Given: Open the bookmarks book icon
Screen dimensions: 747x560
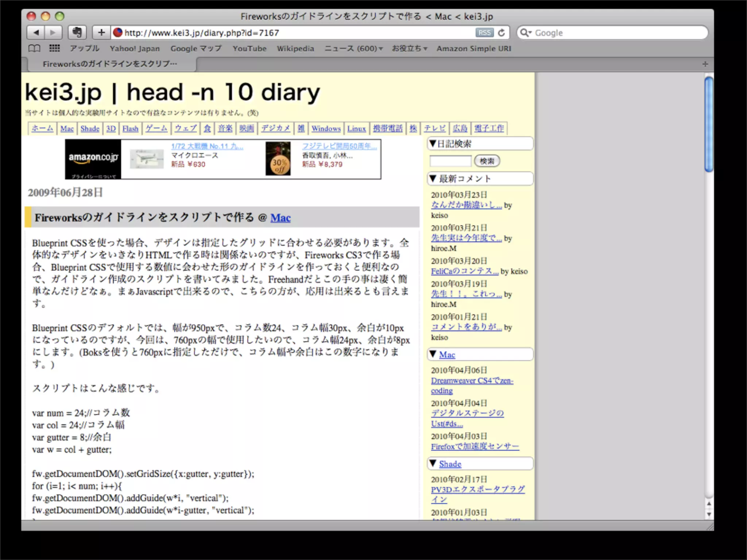Looking at the screenshot, I should pos(34,48).
